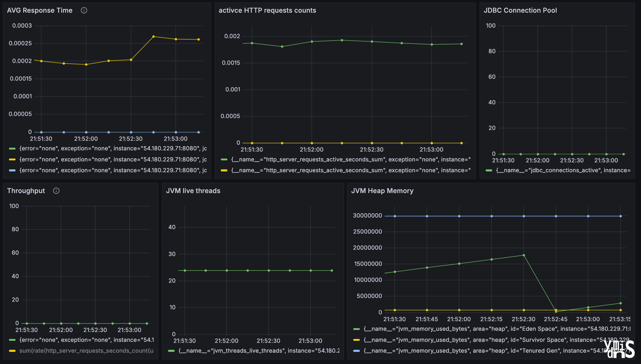Select the sum(rate(http_server_requests_seconds_count legend entry
The image size is (641, 364).
(86, 351)
